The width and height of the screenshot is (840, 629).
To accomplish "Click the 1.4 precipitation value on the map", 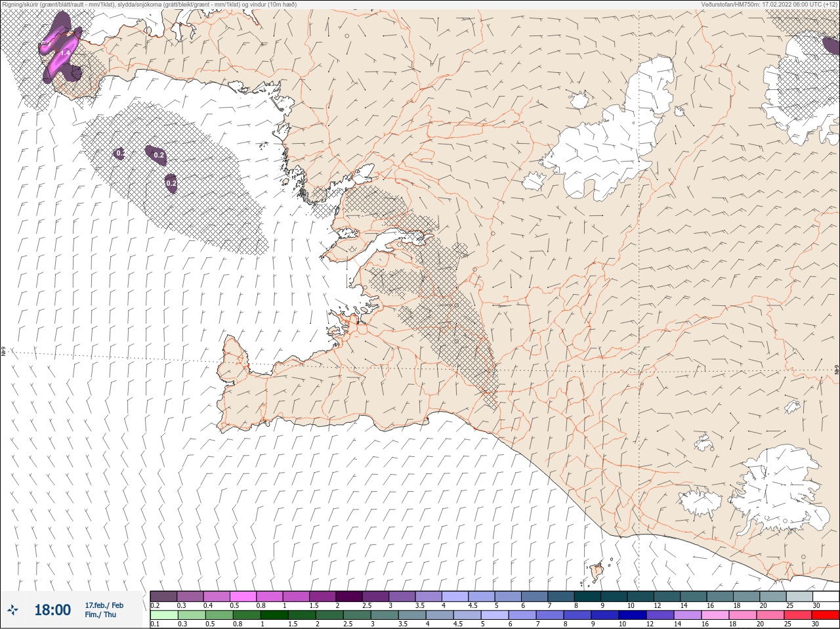I will [x=65, y=53].
